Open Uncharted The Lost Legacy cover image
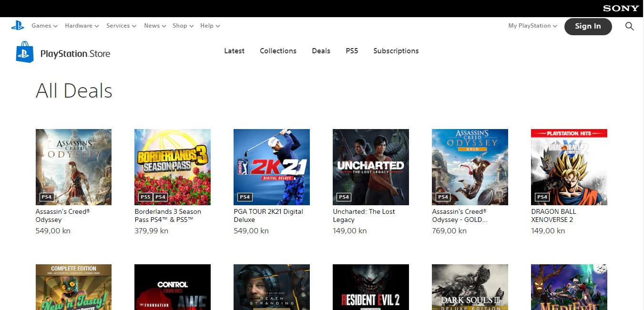This screenshot has width=644, height=310. [371, 167]
